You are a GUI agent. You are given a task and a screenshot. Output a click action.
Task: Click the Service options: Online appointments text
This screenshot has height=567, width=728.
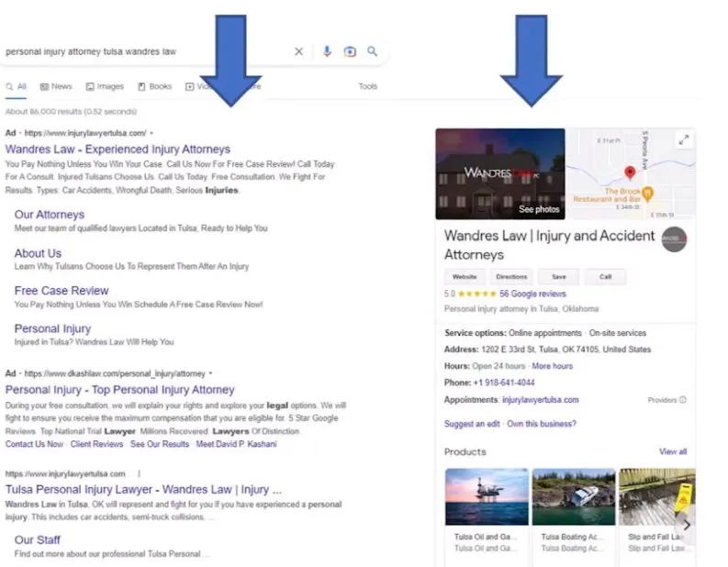[513, 333]
